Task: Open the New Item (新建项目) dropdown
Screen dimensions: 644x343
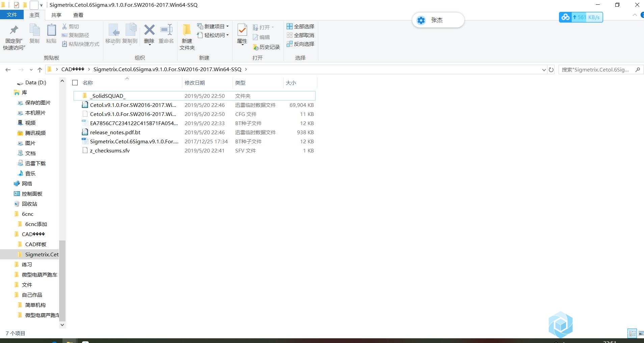Action: [213, 26]
